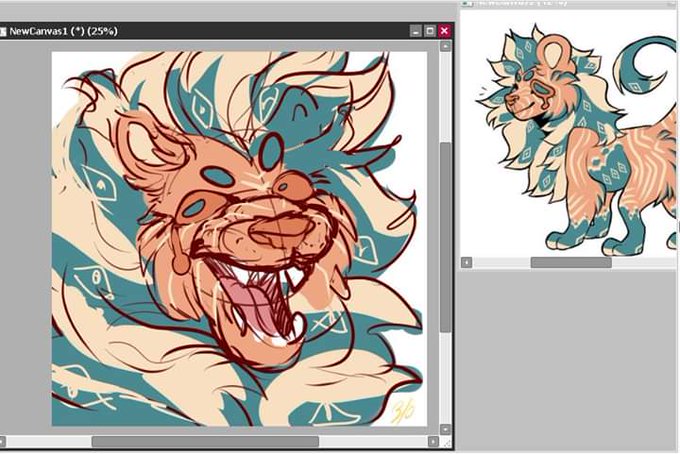The width and height of the screenshot is (680, 454).
Task: Click the roaring lion drawing on NewCanvas1 canvas
Action: pos(239,238)
